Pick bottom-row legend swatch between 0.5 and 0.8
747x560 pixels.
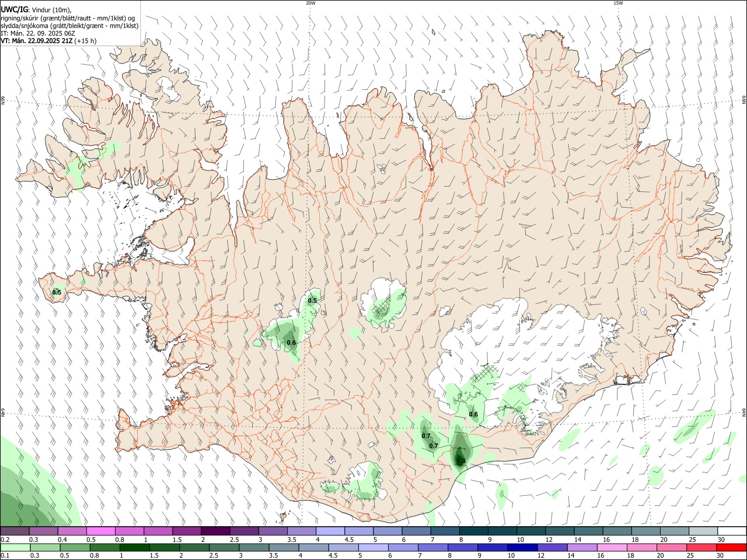pos(75,547)
